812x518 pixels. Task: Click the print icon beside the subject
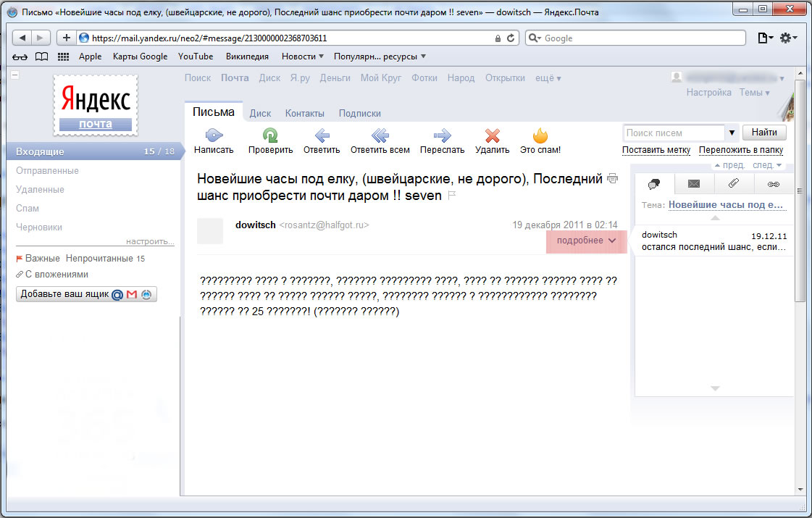pyautogui.click(x=613, y=178)
